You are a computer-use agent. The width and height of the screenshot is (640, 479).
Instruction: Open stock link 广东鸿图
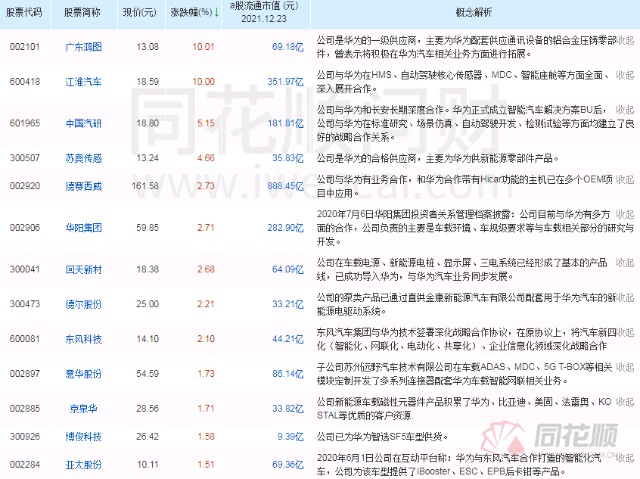(x=84, y=45)
